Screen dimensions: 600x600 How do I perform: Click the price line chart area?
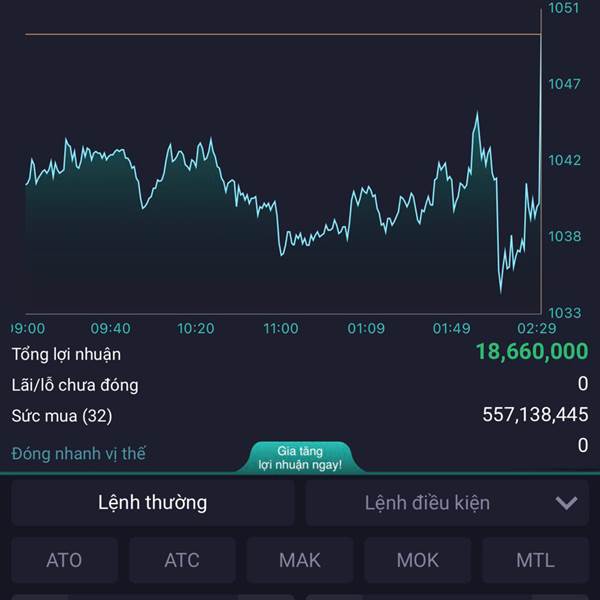(283, 163)
